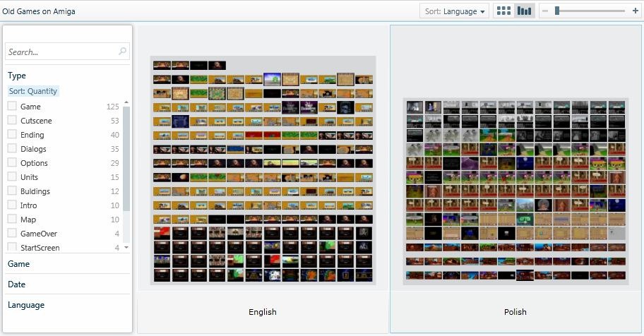Check the Dialogs type filter
Screen dimensions: 644x336
coord(12,148)
